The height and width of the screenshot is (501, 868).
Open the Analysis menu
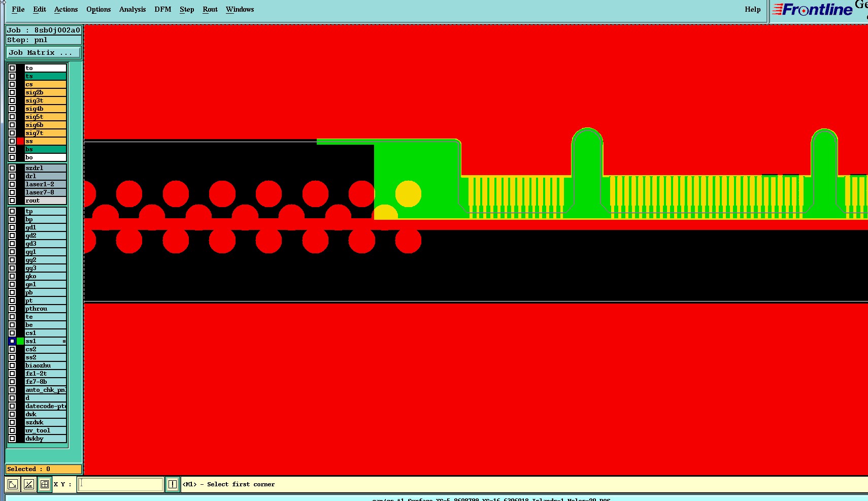point(132,9)
